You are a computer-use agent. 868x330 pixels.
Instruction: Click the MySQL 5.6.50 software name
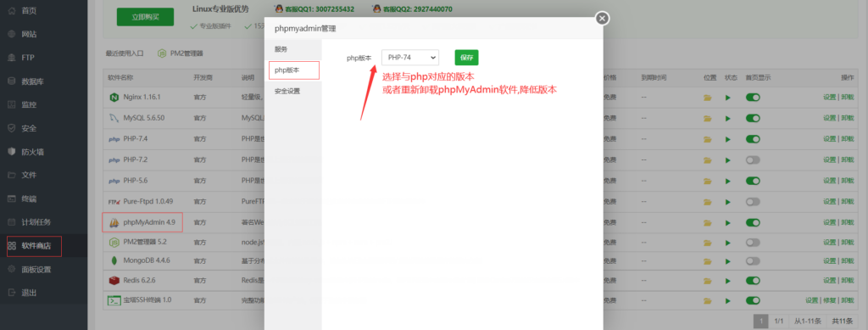(144, 118)
